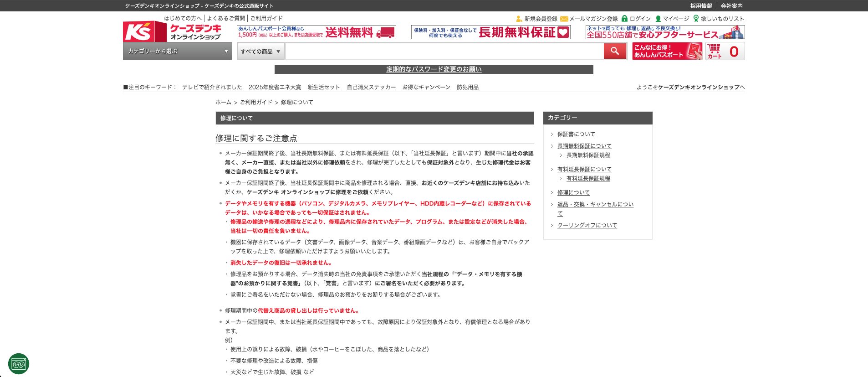
Task: Click the new member registration icon
Action: coord(519,19)
